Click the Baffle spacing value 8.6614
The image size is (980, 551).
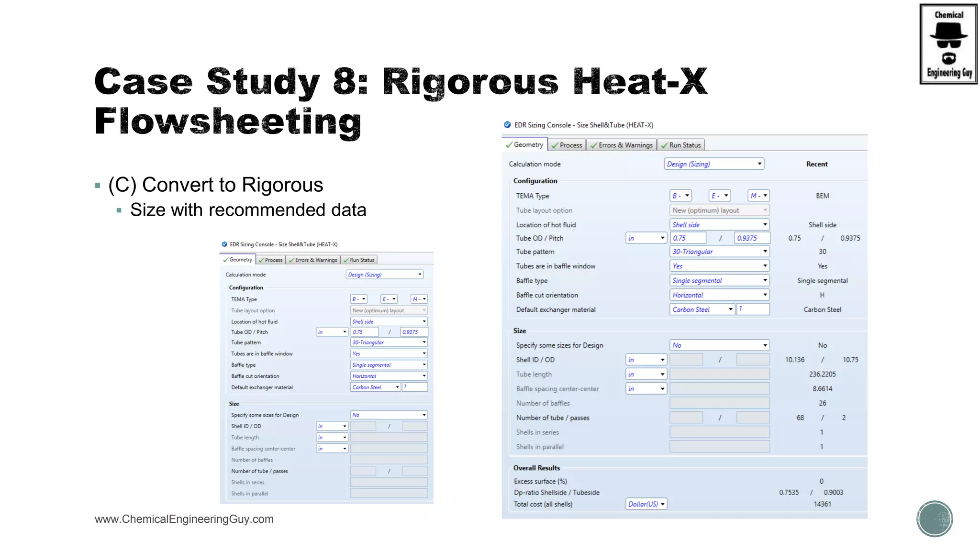pyautogui.click(x=822, y=389)
